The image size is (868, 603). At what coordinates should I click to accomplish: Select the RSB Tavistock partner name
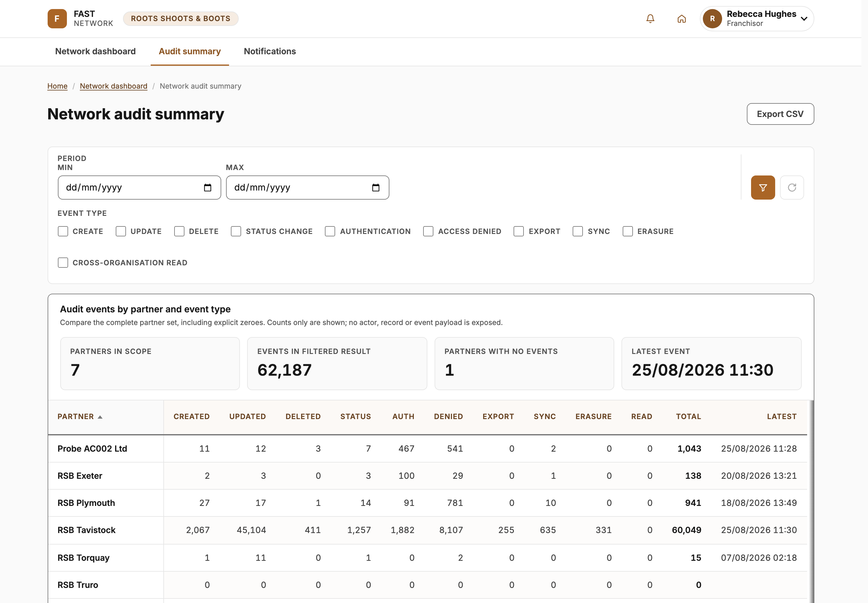[x=86, y=530]
